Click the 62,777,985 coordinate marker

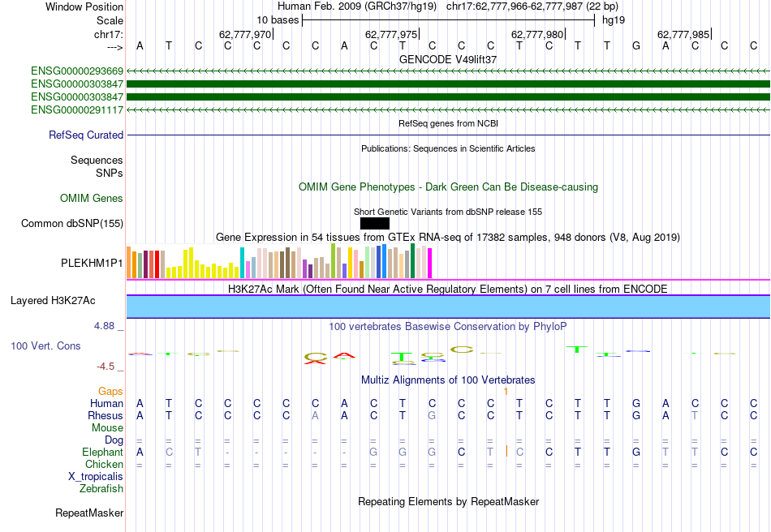click(x=683, y=34)
